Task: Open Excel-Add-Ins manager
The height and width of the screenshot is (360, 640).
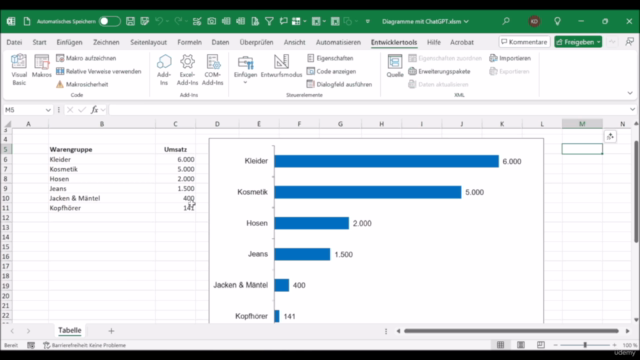Action: 187,70
